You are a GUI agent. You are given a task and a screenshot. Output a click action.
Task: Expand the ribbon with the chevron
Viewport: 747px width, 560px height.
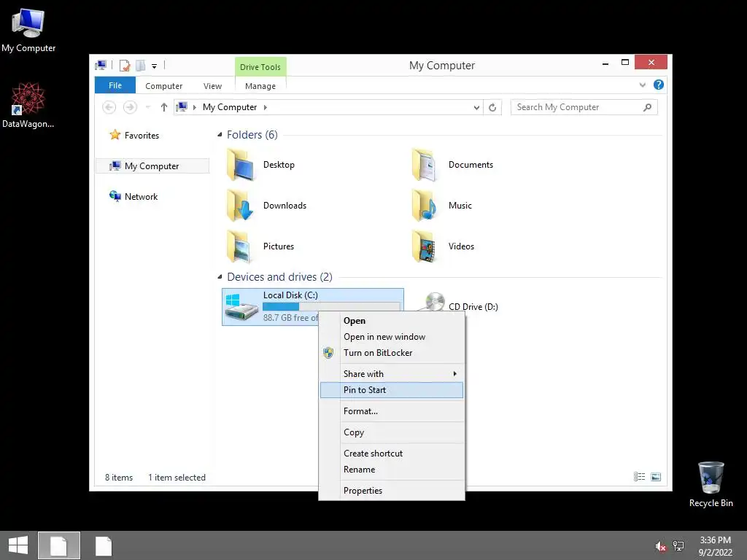(x=642, y=85)
